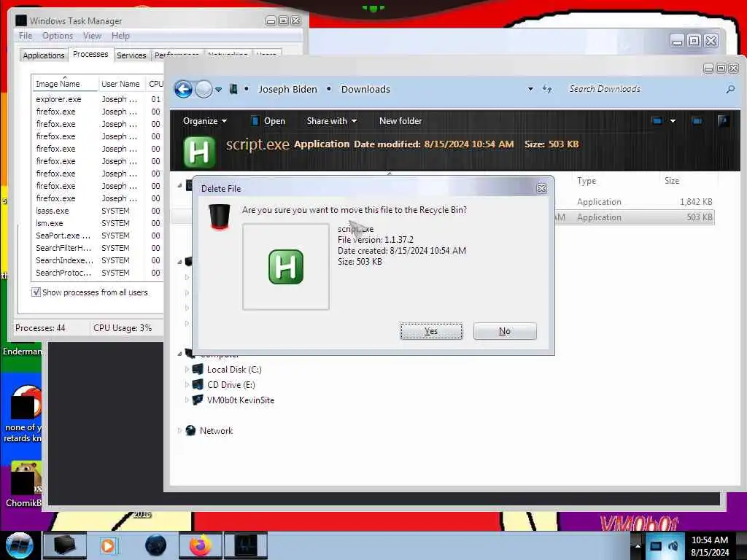Click the Explorer help icon

pyautogui.click(x=723, y=121)
